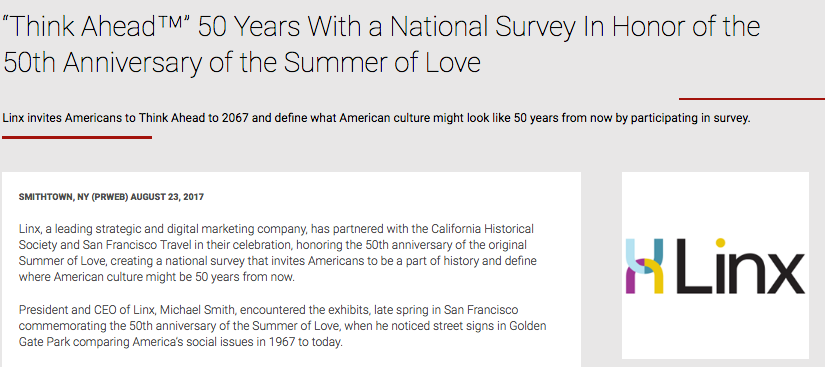825x367 pixels.
Task: Click the yellow dot on Linx logo's letter i
Action: 720,243
